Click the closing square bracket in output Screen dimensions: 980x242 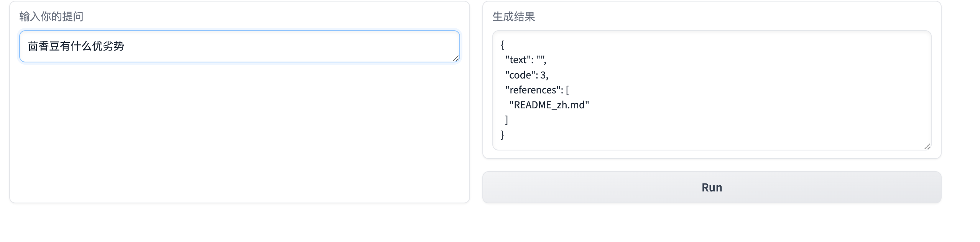tap(506, 120)
